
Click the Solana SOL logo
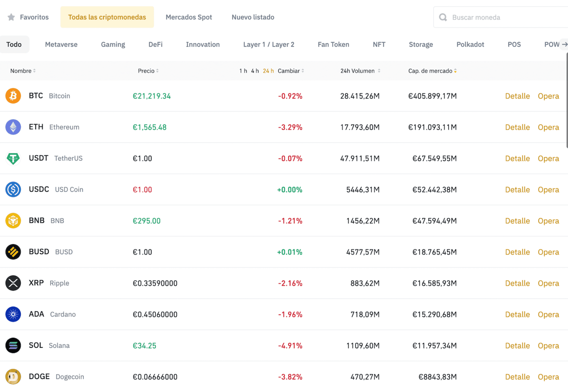click(13, 345)
